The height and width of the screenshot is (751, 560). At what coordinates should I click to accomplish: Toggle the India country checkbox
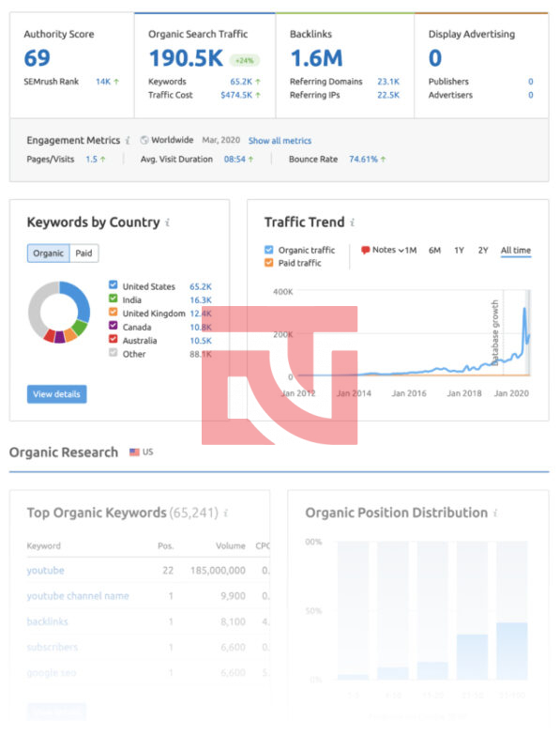[x=113, y=299]
